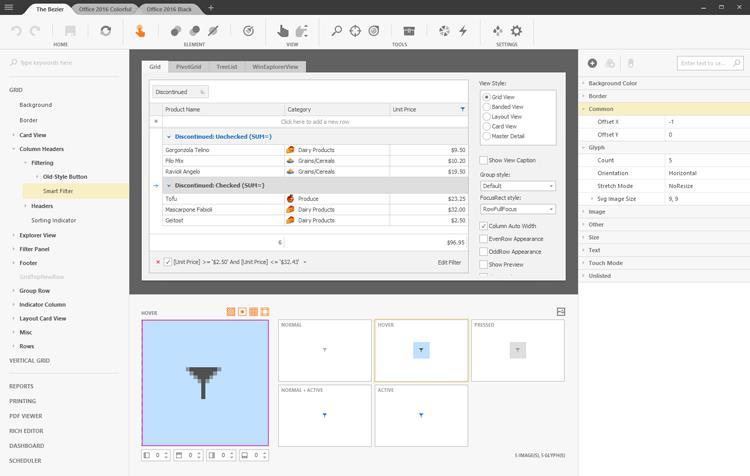Uncheck the Column Auto Width checkbox

484,226
